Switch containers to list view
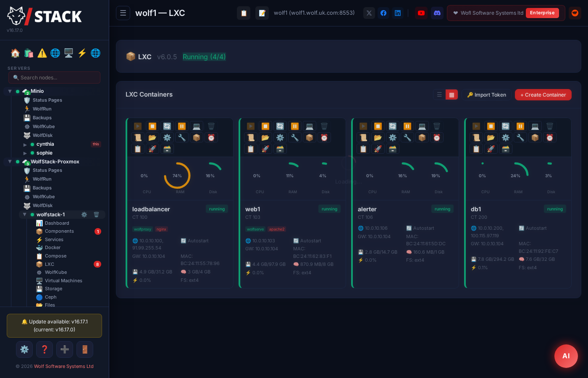588x378 pixels. (439, 94)
